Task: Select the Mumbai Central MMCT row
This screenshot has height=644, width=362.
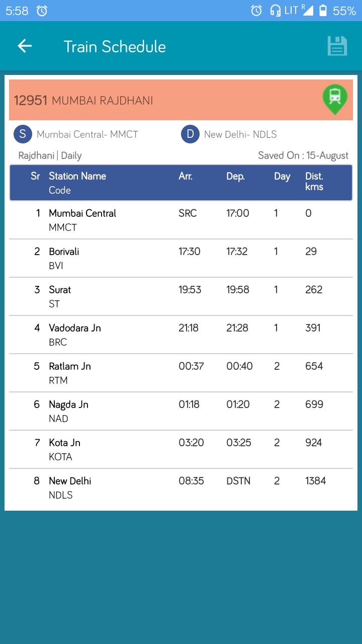Action: [181, 220]
